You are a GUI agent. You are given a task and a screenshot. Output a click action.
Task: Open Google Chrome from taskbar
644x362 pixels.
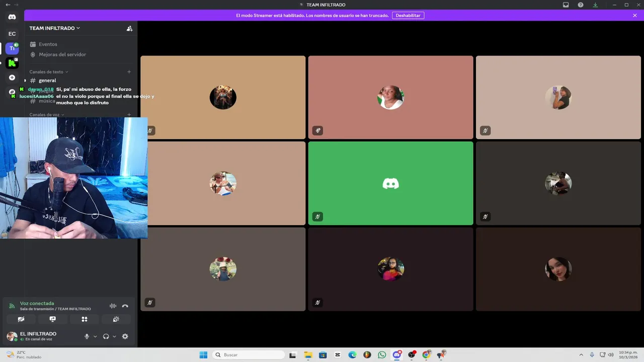(426, 355)
